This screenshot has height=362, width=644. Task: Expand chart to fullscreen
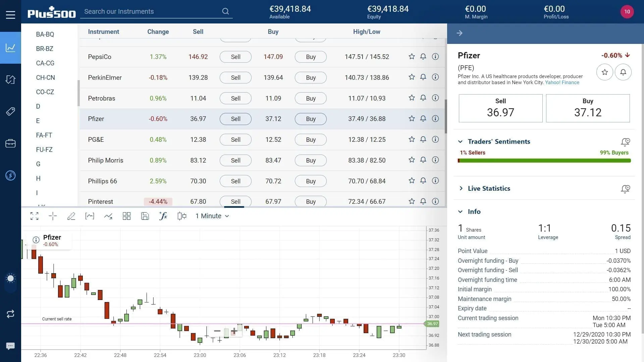point(34,216)
